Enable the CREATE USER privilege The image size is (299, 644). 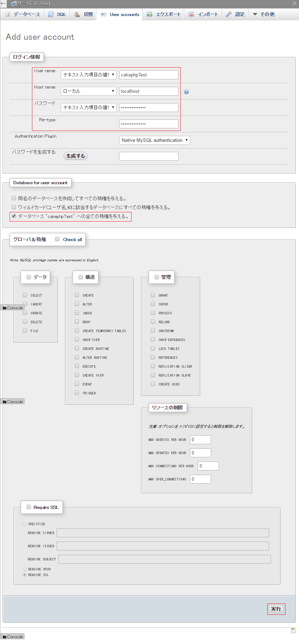(153, 384)
